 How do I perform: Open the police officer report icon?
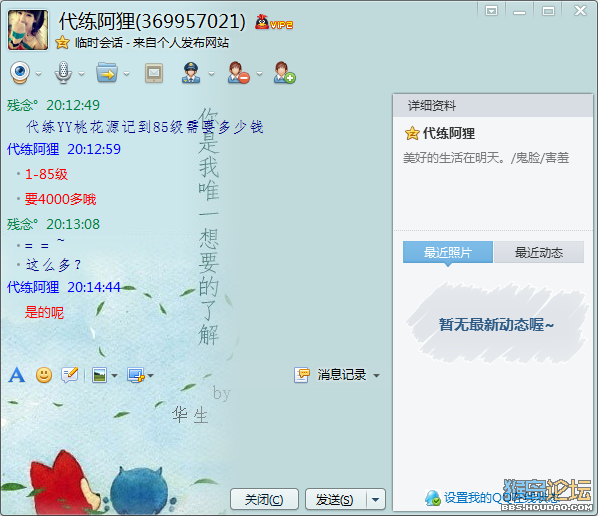(191, 72)
